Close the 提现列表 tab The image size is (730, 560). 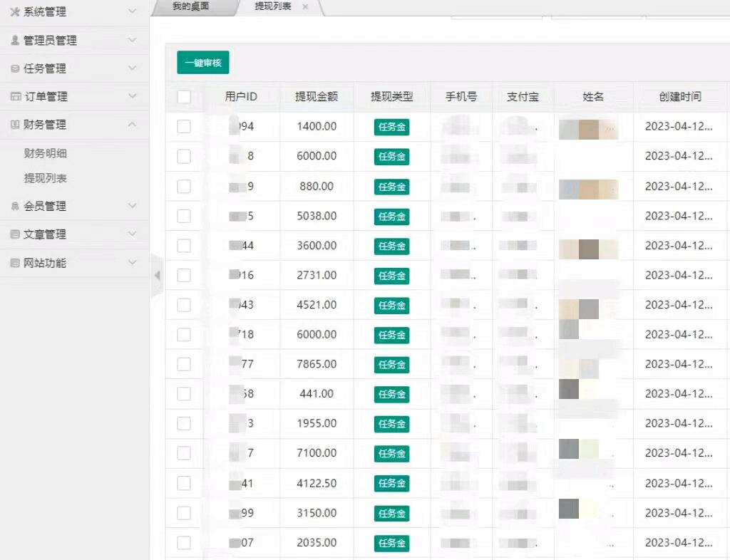point(305,6)
